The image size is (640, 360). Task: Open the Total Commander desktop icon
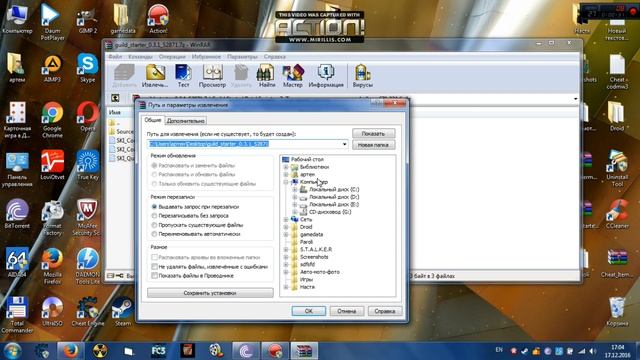coord(17,315)
